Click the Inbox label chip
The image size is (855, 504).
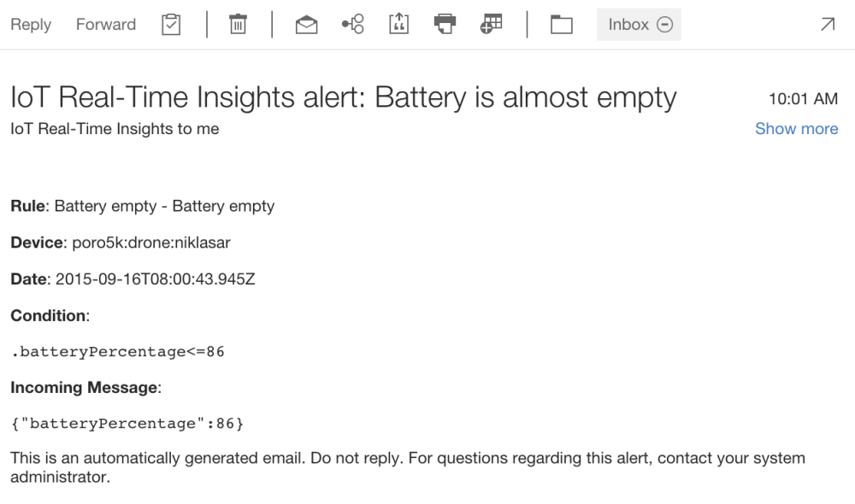pyautogui.click(x=639, y=25)
